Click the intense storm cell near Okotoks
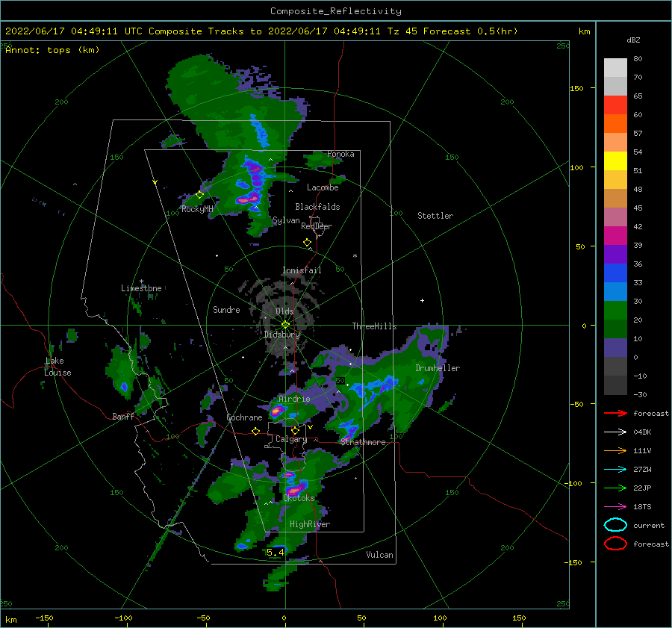This screenshot has width=672, height=628. (x=295, y=489)
